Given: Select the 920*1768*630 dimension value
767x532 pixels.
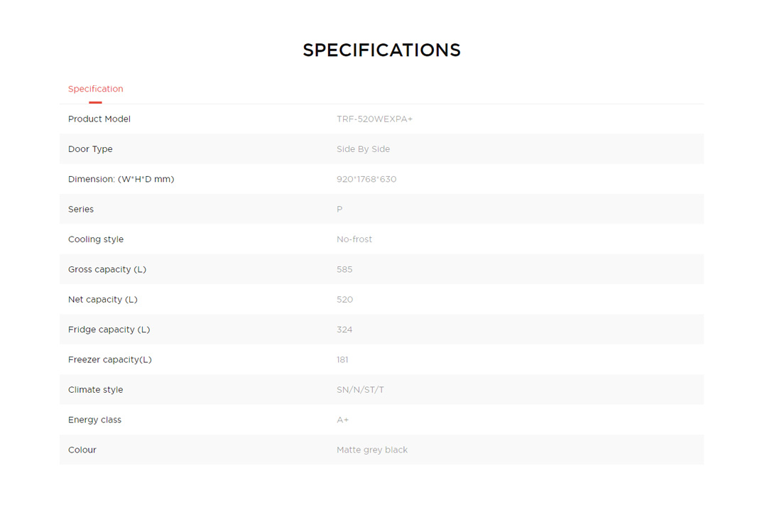Looking at the screenshot, I should coord(366,179).
